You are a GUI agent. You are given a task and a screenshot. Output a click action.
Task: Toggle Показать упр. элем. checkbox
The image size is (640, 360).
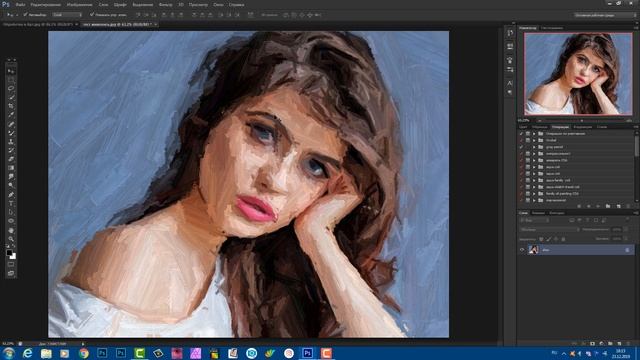pos(92,14)
